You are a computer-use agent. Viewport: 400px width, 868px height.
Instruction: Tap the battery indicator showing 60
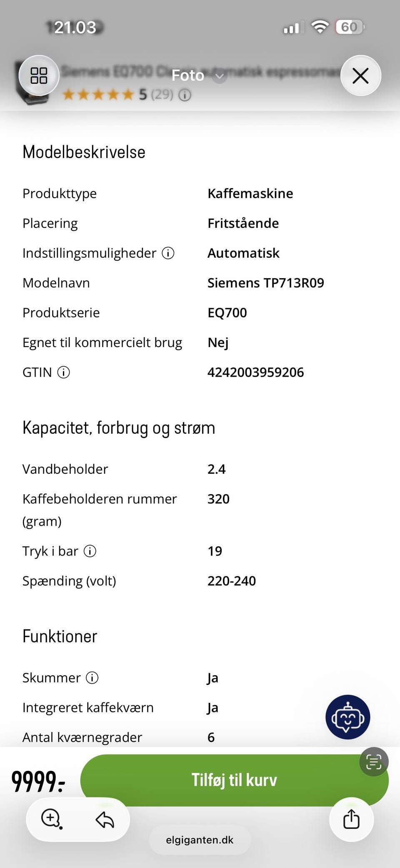[x=350, y=28]
